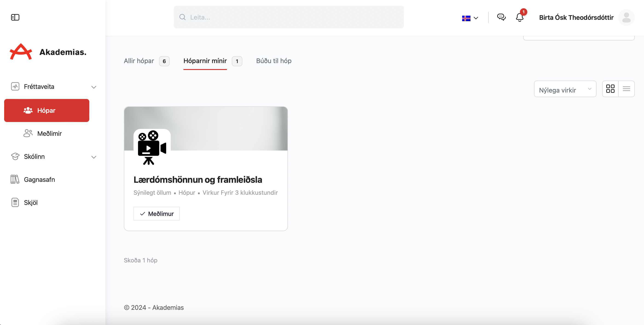
Task: Open the Gagnasafn library section
Action: [x=39, y=180]
